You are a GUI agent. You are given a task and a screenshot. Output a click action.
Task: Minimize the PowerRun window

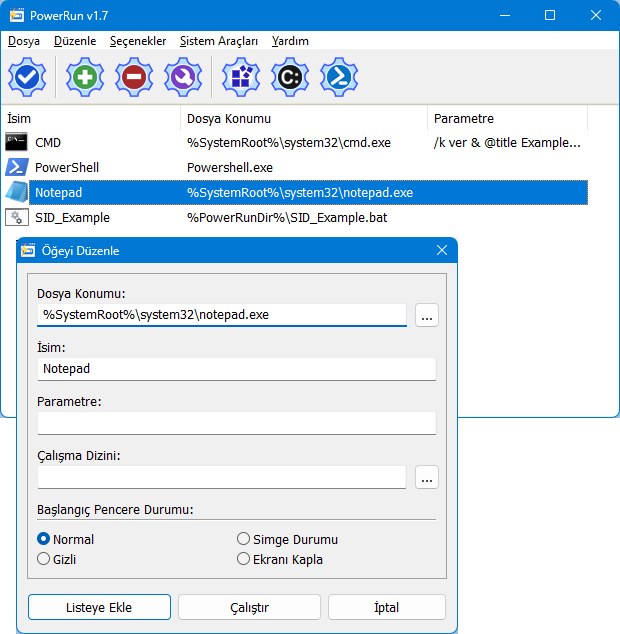505,15
